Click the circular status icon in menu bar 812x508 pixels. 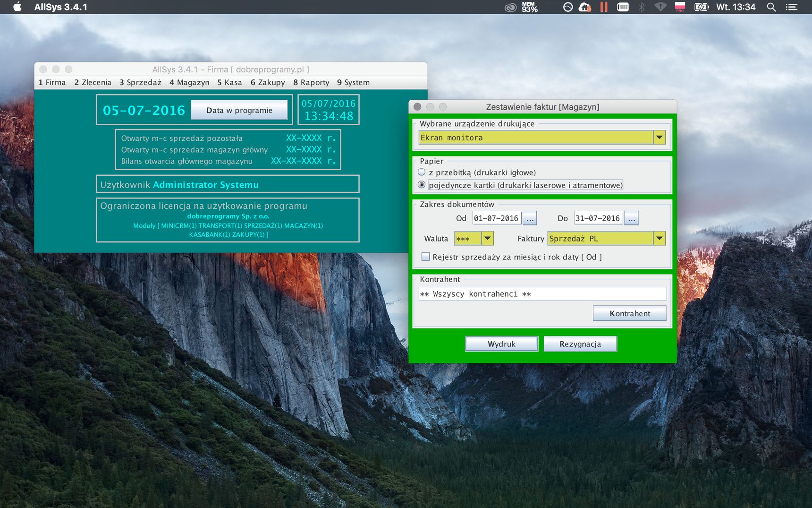pyautogui.click(x=568, y=7)
